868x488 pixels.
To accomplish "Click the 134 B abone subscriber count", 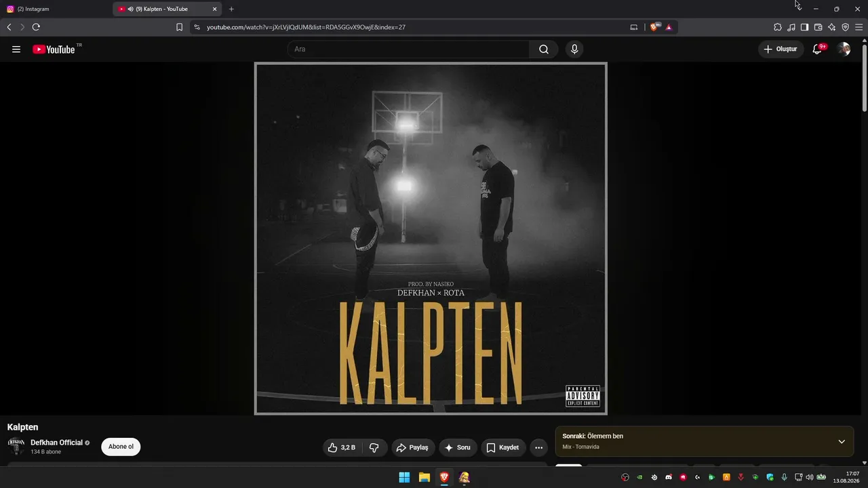I will pos(45,451).
